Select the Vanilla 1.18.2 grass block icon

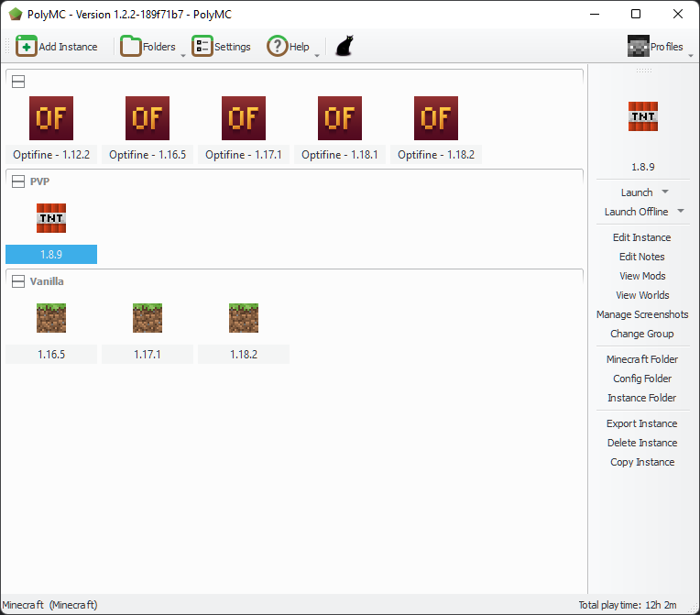point(244,318)
